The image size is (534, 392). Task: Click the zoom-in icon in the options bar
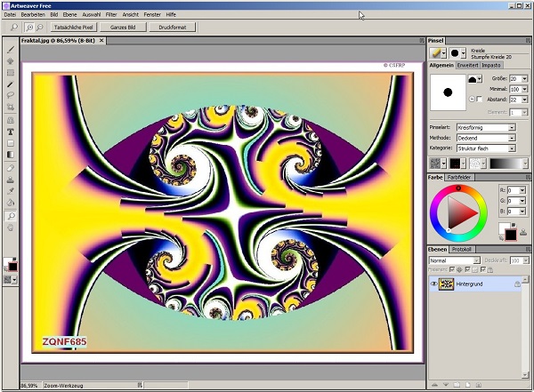[x=31, y=28]
